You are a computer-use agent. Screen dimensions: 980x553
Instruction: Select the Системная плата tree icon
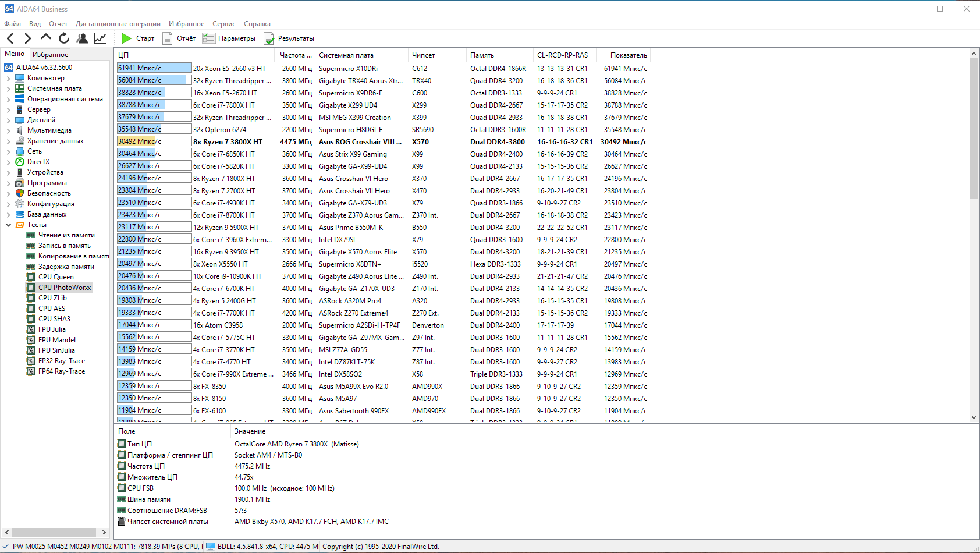(x=20, y=88)
